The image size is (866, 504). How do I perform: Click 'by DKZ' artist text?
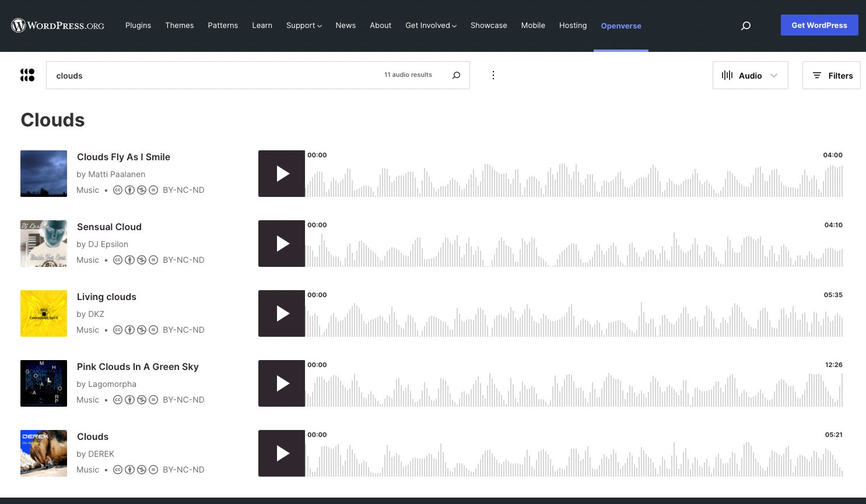(x=90, y=314)
